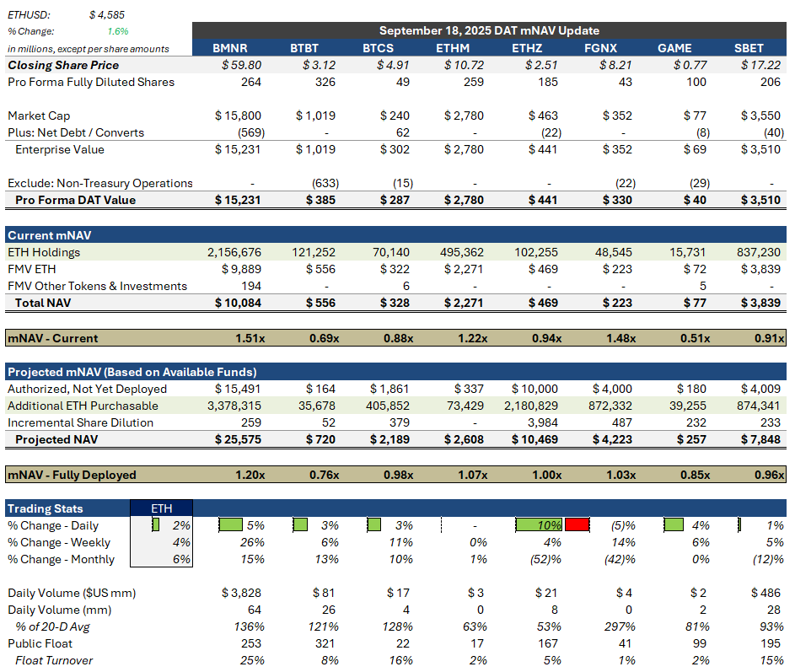Click the mNAV - Current row label
The width and height of the screenshot is (795, 672).
pyautogui.click(x=53, y=338)
